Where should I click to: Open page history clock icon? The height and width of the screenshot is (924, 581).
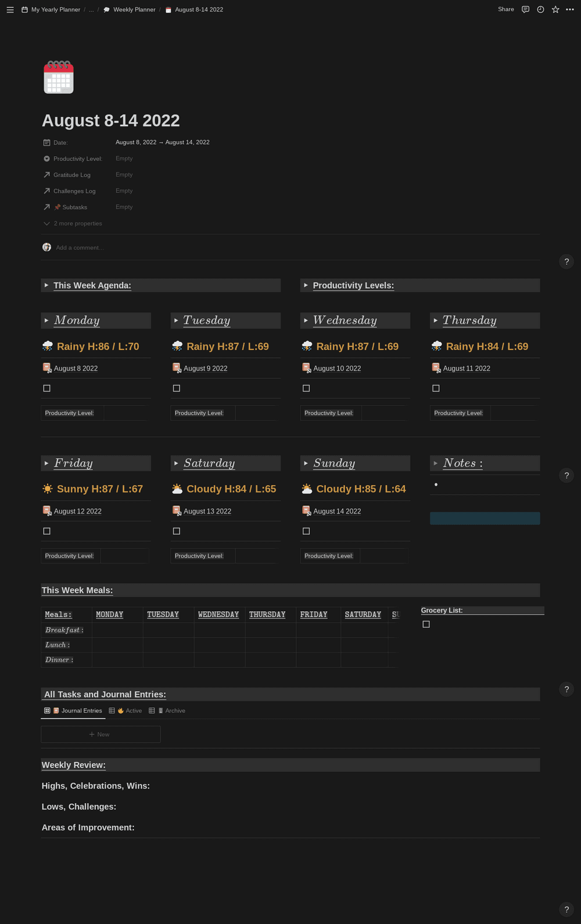(x=540, y=10)
